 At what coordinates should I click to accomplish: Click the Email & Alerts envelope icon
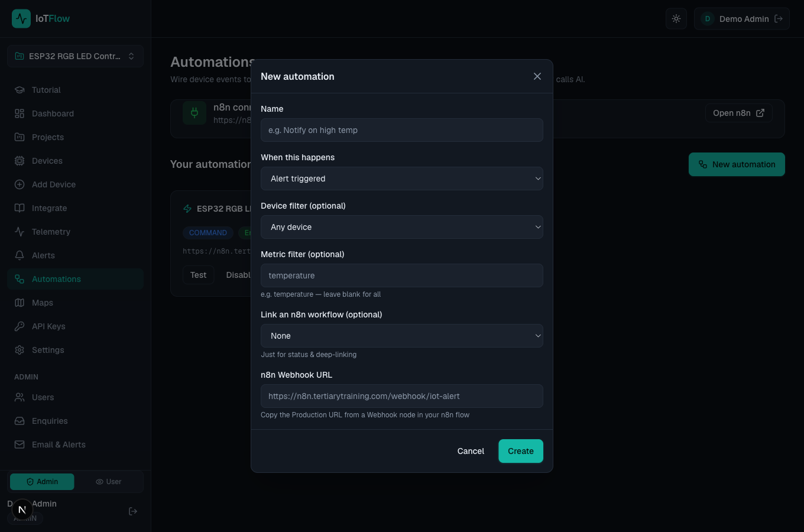(x=20, y=445)
